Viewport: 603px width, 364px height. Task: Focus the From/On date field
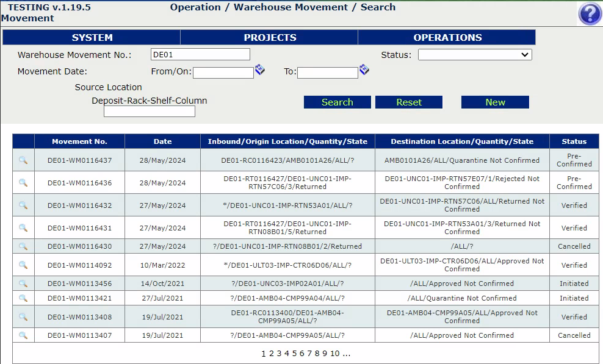point(223,73)
